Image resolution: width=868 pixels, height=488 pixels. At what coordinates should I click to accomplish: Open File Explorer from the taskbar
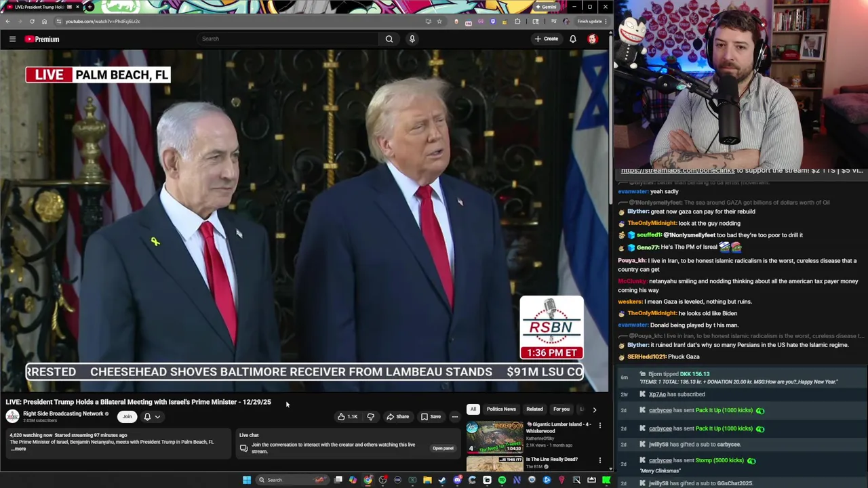427,480
